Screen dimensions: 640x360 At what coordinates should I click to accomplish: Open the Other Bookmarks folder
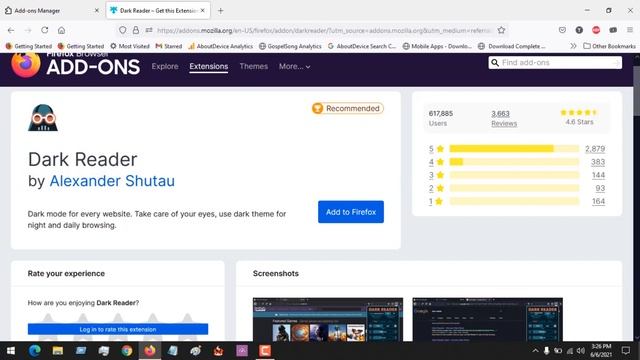609,46
